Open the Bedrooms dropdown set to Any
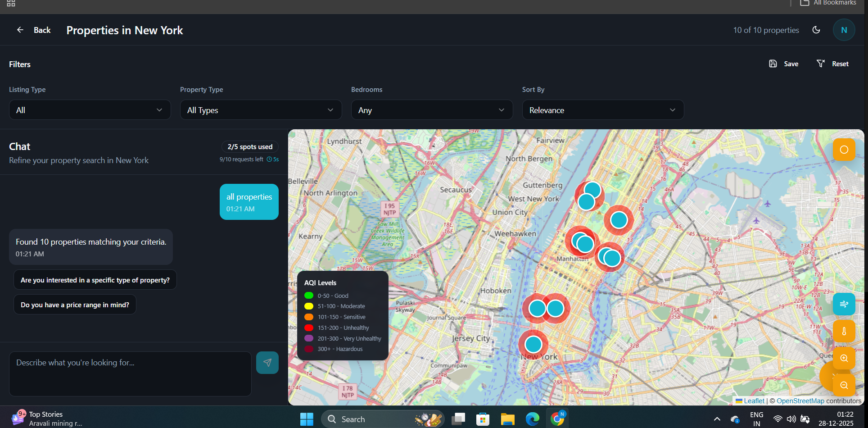Screen dimensions: 868x428 432,110
